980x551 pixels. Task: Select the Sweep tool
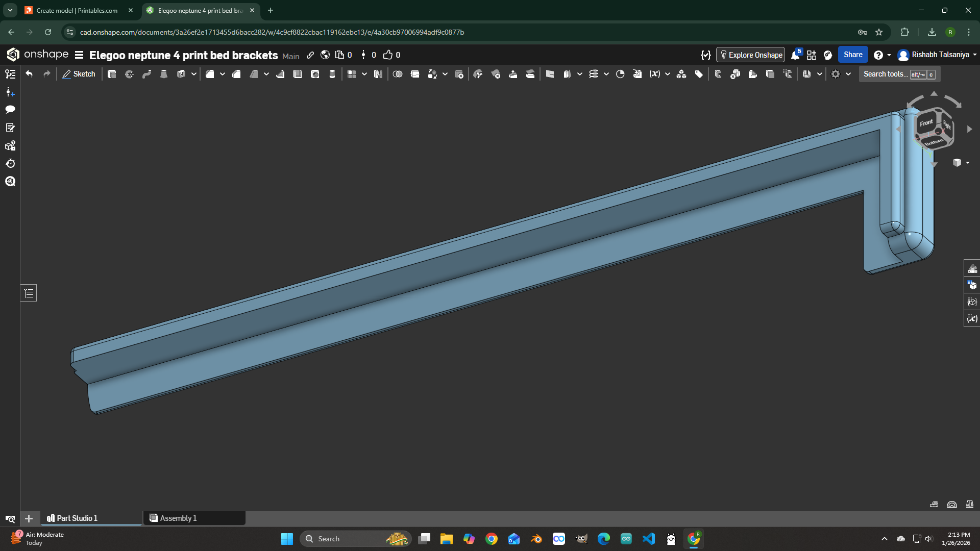146,74
